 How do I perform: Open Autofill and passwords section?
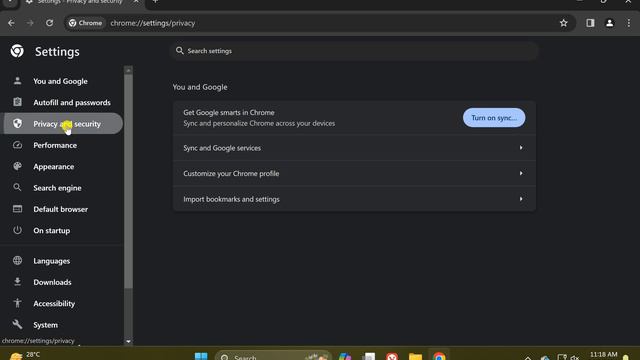[72, 102]
